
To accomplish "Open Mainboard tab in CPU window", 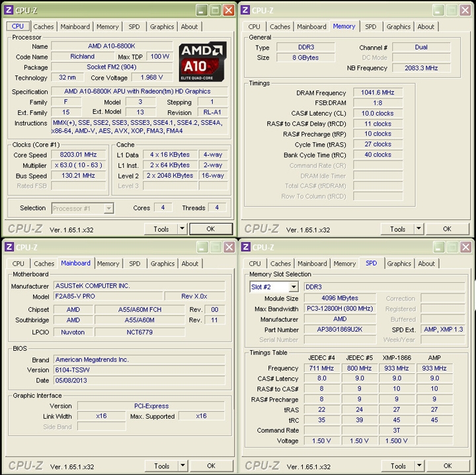I will pyautogui.click(x=75, y=26).
